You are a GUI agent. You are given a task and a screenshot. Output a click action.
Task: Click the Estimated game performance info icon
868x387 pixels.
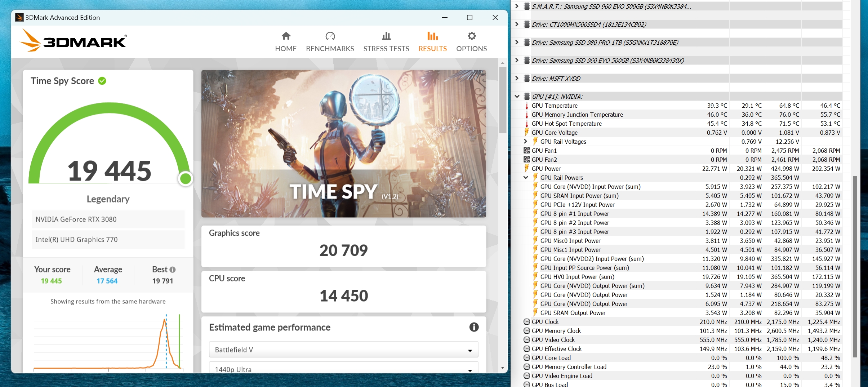pyautogui.click(x=474, y=327)
